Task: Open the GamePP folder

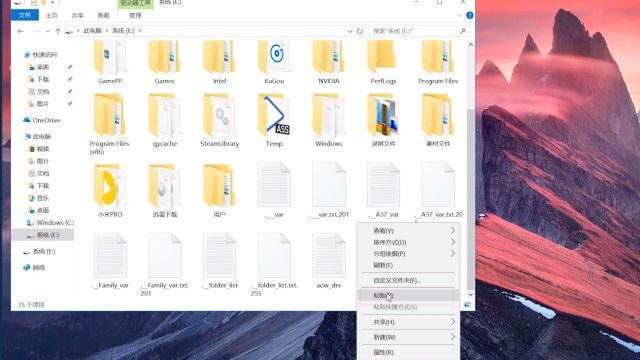Action: tap(110, 62)
